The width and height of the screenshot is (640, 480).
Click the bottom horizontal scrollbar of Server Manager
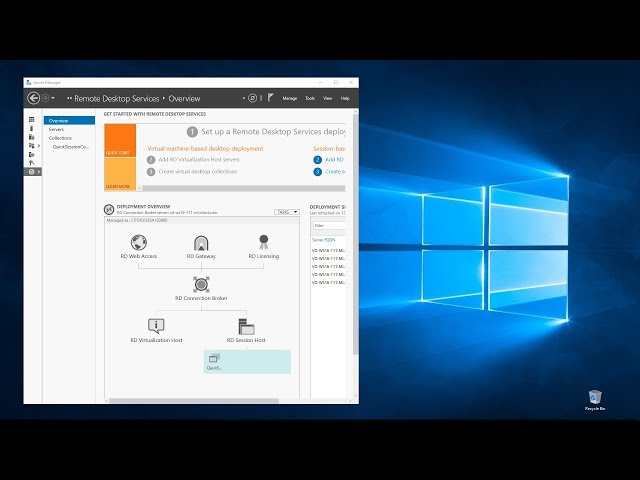(x=194, y=401)
